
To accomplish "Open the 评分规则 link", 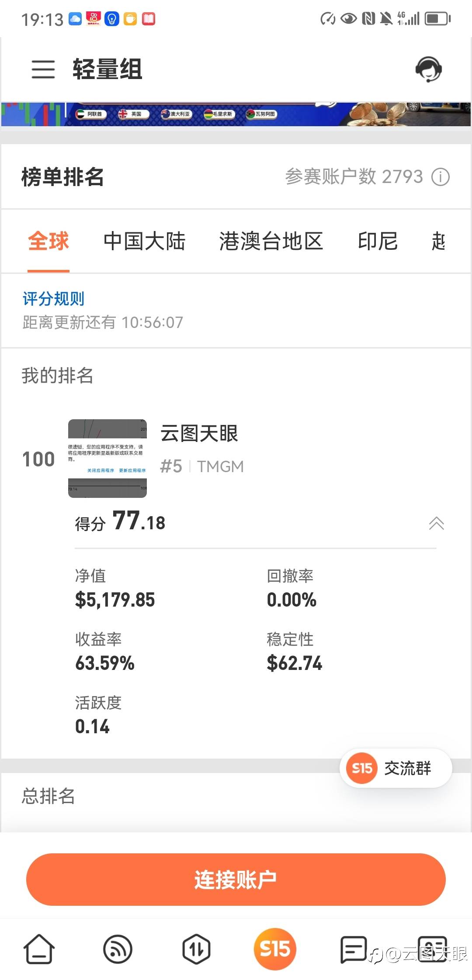I will [53, 299].
